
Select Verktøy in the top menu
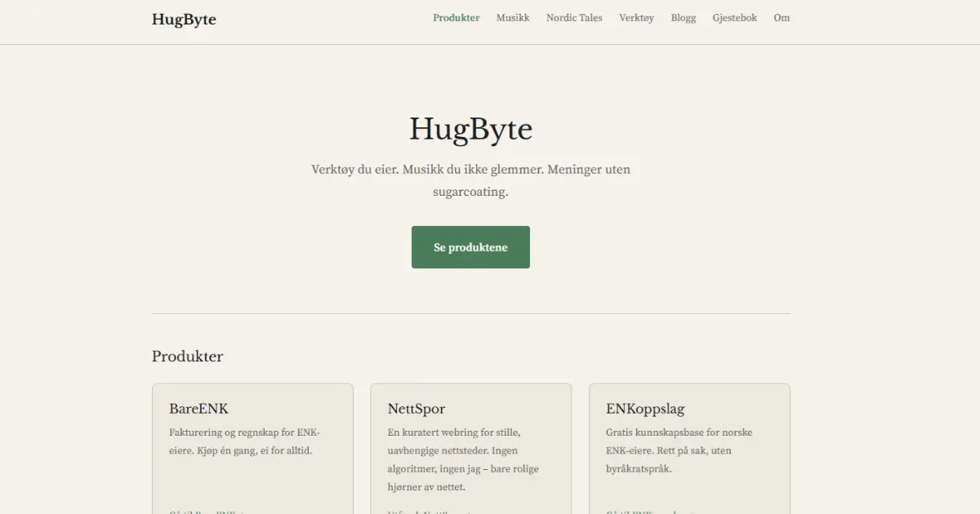coord(636,18)
